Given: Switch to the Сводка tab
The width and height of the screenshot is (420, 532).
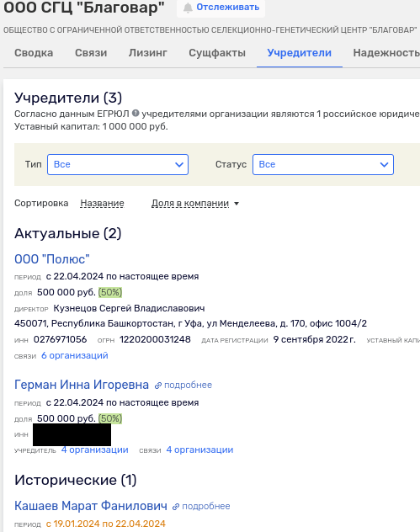Looking at the screenshot, I should pyautogui.click(x=34, y=53).
